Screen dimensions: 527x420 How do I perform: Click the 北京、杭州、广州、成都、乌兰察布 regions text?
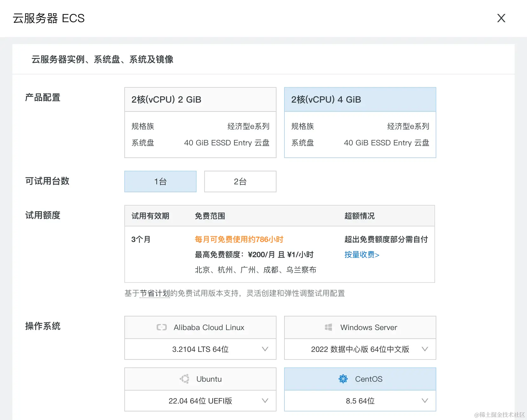point(256,270)
